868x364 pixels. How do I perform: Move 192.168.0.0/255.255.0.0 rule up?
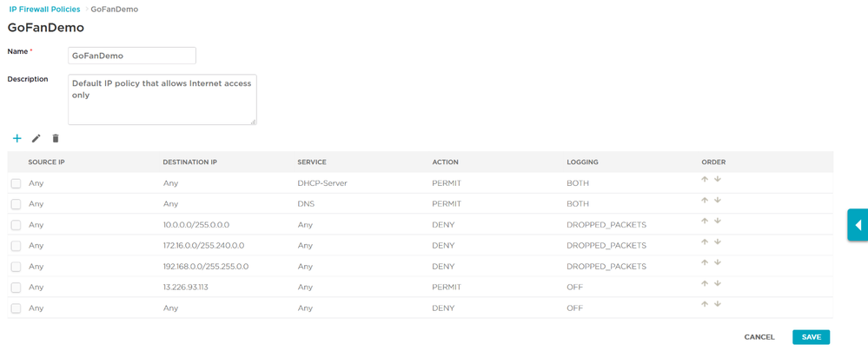pos(705,262)
